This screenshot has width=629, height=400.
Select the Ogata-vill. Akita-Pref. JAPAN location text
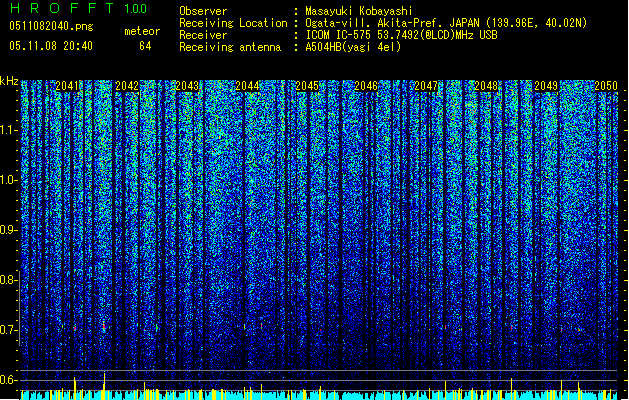[x=446, y=23]
